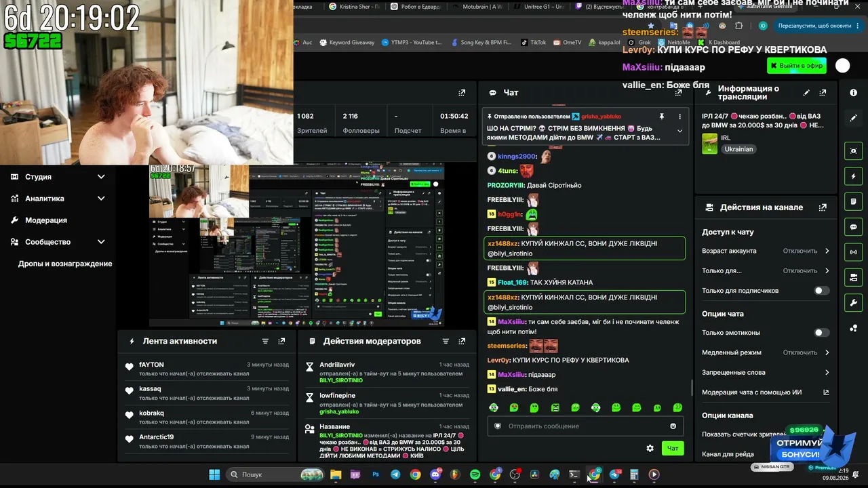This screenshot has height=488, width=868.
Task: Toggle Только эмотиконы switch
Action: coord(821,333)
